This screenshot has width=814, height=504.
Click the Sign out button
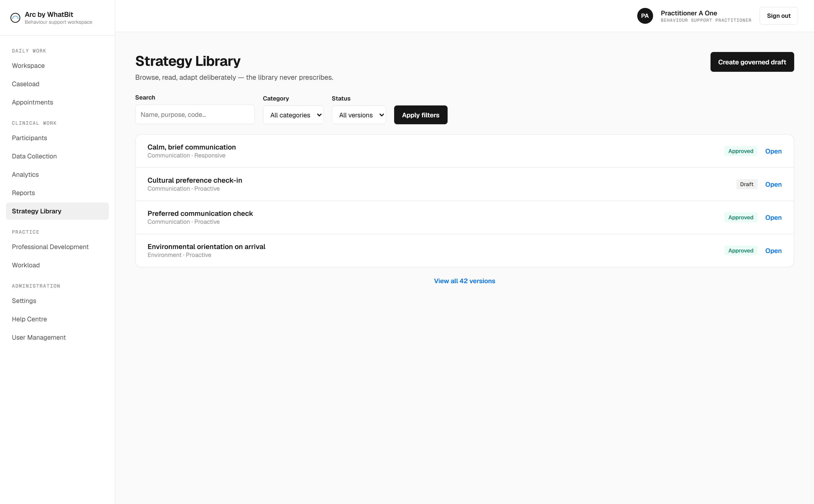click(778, 16)
